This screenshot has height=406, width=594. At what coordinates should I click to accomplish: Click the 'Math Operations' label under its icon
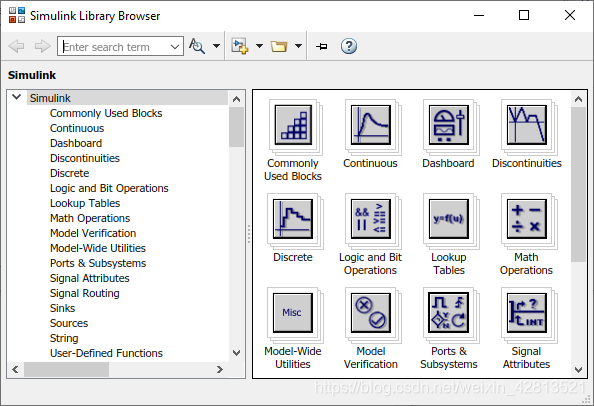tap(526, 264)
